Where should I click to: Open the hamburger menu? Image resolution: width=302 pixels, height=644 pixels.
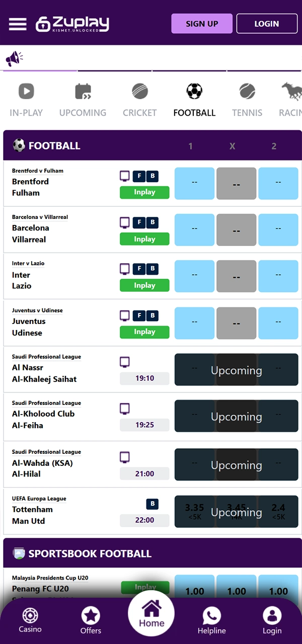(x=18, y=24)
